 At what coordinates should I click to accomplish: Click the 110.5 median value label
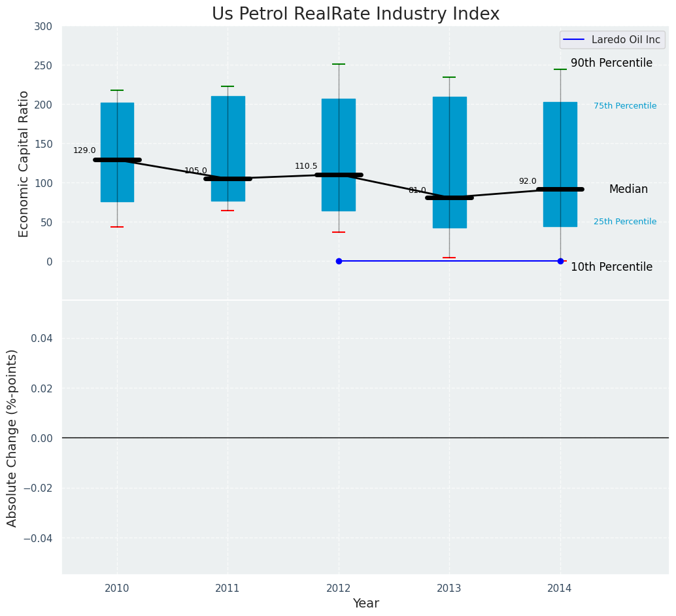tap(306, 166)
